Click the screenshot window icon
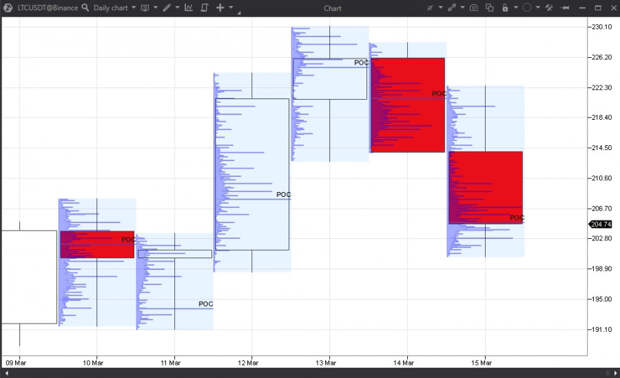The width and height of the screenshot is (620, 378). [x=474, y=8]
